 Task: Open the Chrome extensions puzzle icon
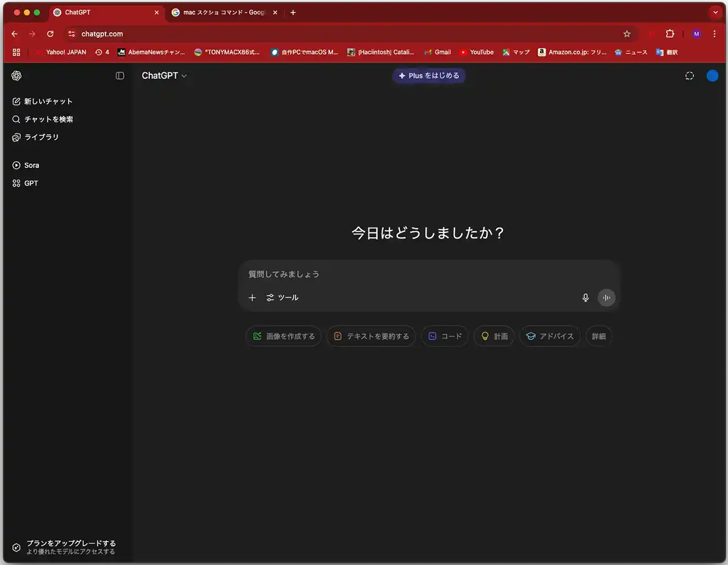point(670,34)
